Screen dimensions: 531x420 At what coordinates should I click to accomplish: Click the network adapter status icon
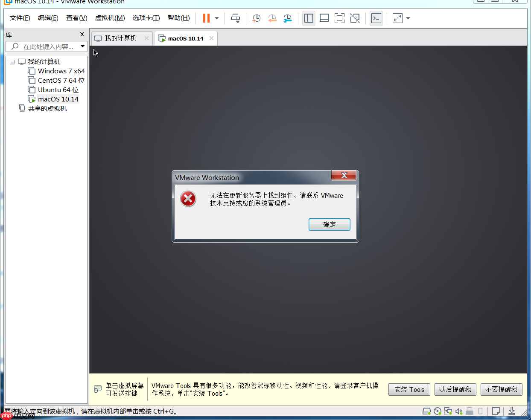[448, 411]
